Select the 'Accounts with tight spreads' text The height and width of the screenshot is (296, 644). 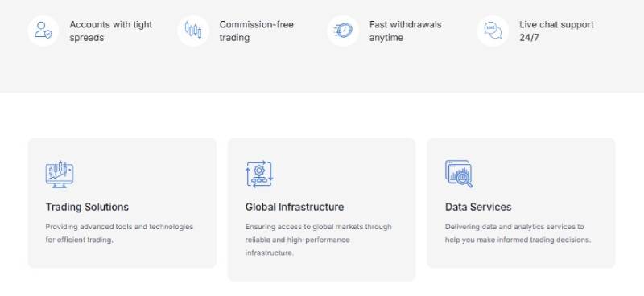pyautogui.click(x=111, y=31)
